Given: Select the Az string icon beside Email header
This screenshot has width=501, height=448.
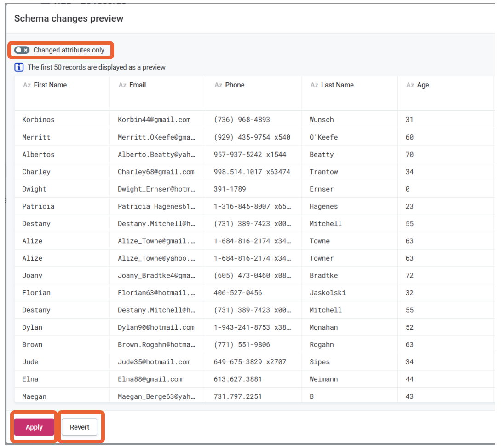Looking at the screenshot, I should (x=123, y=85).
